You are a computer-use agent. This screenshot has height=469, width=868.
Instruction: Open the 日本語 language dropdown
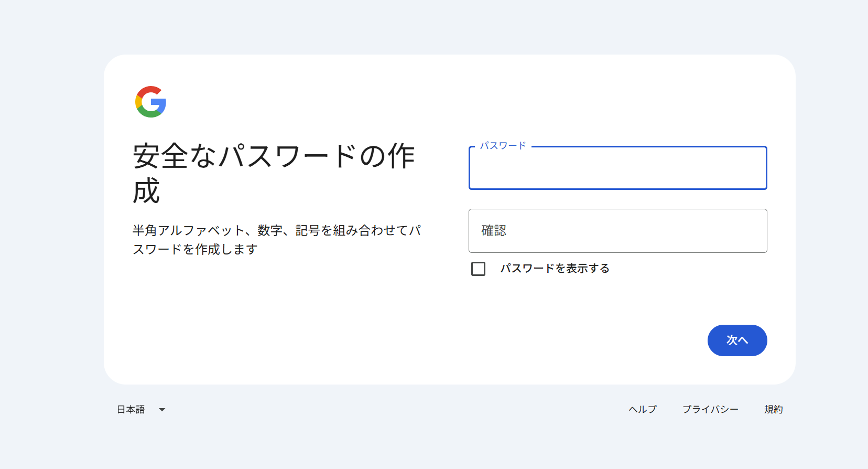click(141, 410)
